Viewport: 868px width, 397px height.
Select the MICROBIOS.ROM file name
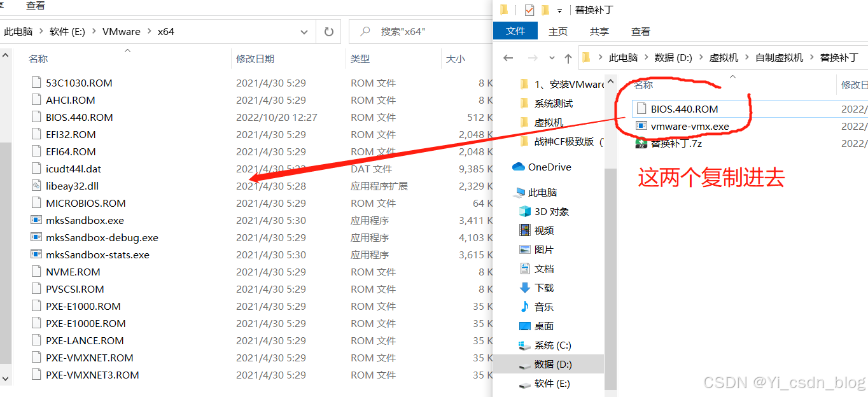point(85,203)
